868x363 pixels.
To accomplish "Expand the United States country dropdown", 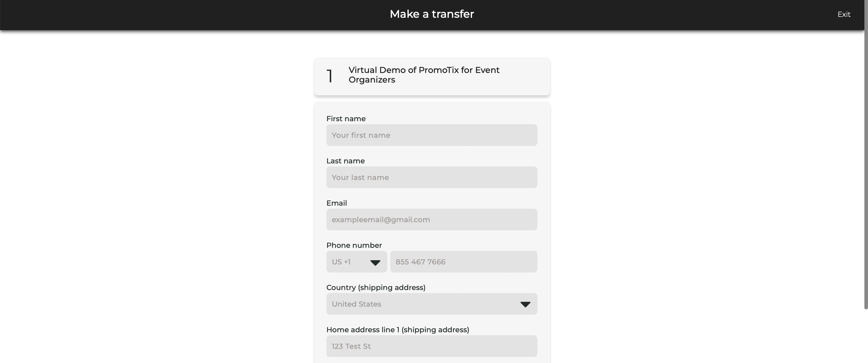I will 431,304.
